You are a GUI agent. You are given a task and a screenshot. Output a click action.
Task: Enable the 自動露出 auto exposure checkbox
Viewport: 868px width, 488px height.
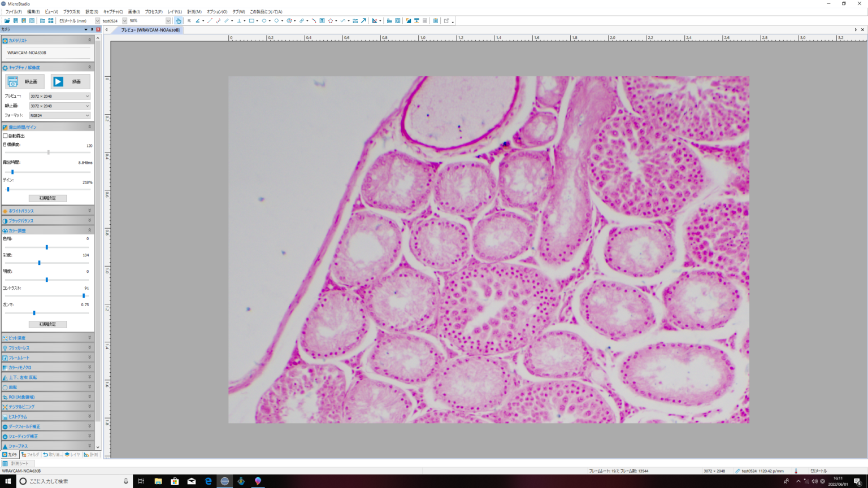point(6,136)
